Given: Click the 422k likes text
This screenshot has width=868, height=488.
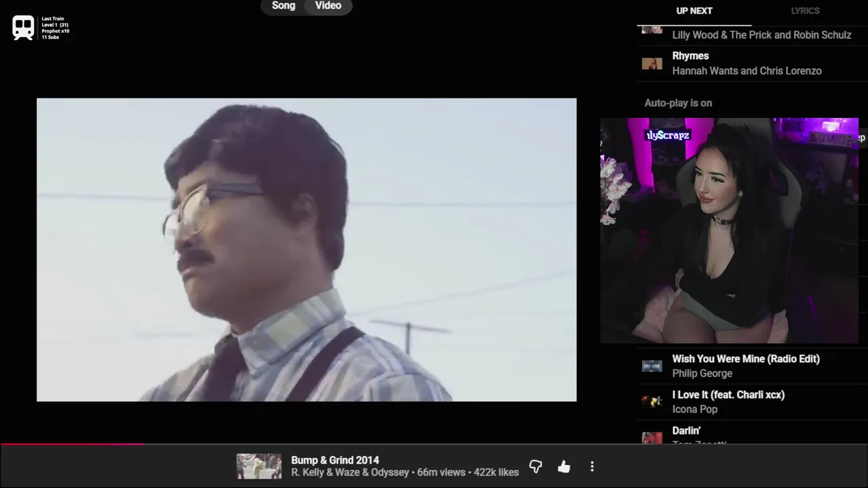Looking at the screenshot, I should tap(496, 472).
